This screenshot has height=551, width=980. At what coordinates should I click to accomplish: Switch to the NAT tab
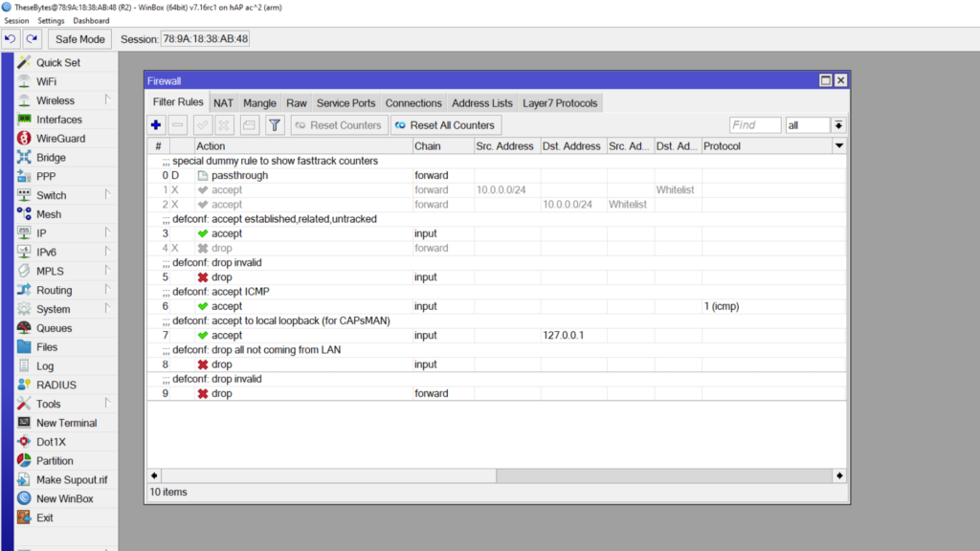click(x=223, y=103)
